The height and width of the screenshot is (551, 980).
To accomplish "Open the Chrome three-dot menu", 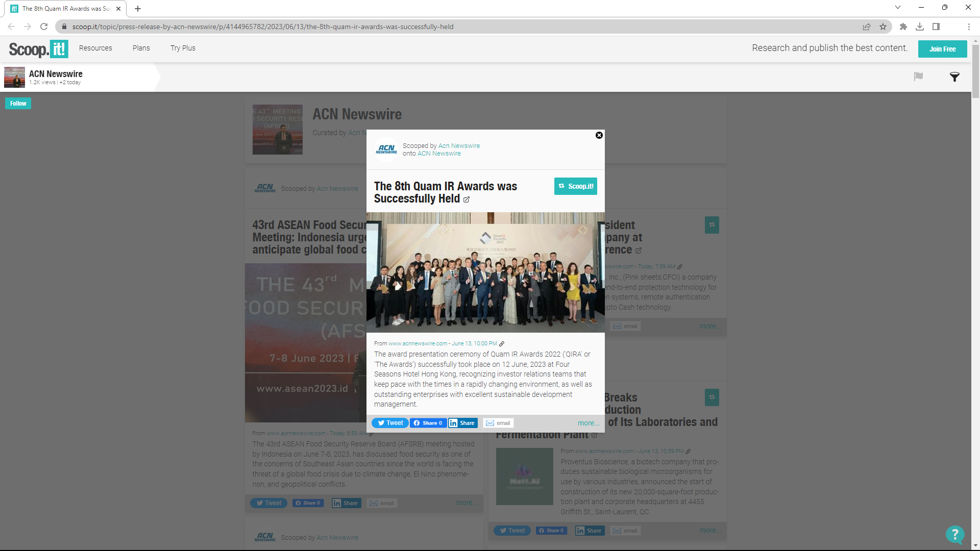I will [969, 27].
